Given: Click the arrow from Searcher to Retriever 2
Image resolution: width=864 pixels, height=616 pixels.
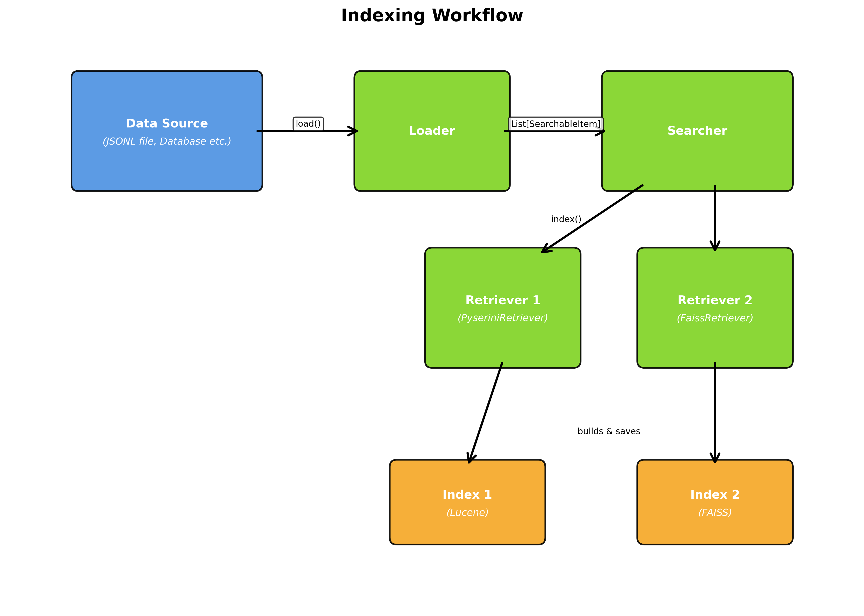Looking at the screenshot, I should coord(715,216).
